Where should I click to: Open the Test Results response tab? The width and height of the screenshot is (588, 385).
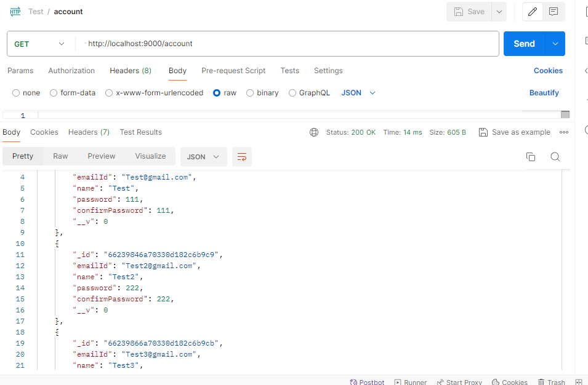click(140, 132)
